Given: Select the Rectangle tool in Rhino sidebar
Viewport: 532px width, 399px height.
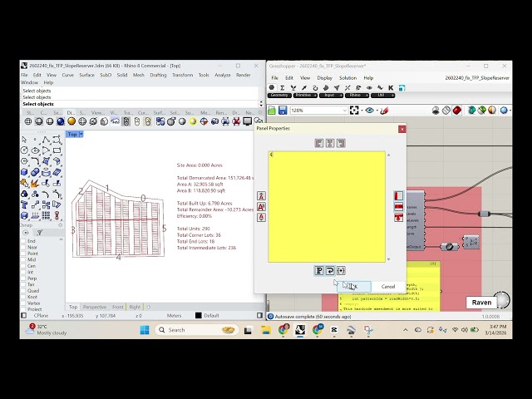Looking at the screenshot, I should [x=57, y=150].
